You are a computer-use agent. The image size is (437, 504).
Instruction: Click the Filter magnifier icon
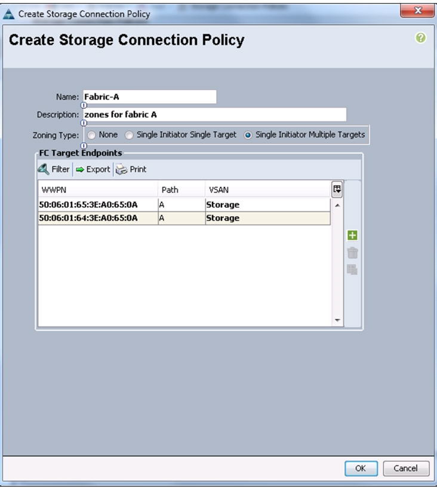click(44, 169)
